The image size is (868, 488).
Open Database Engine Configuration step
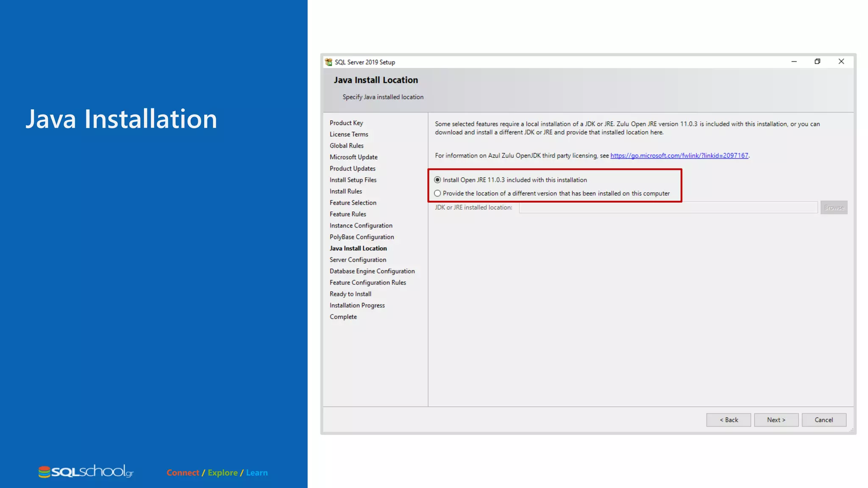[372, 272]
